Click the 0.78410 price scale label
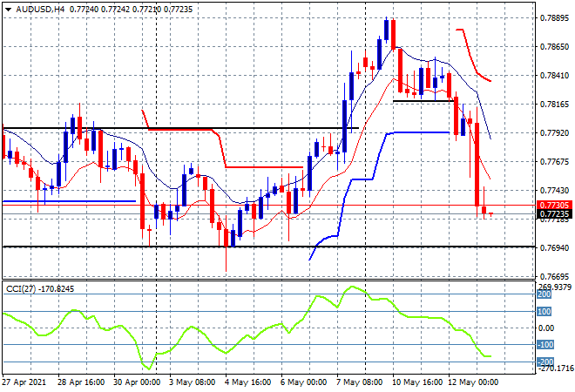The image size is (575, 392). pyautogui.click(x=554, y=76)
